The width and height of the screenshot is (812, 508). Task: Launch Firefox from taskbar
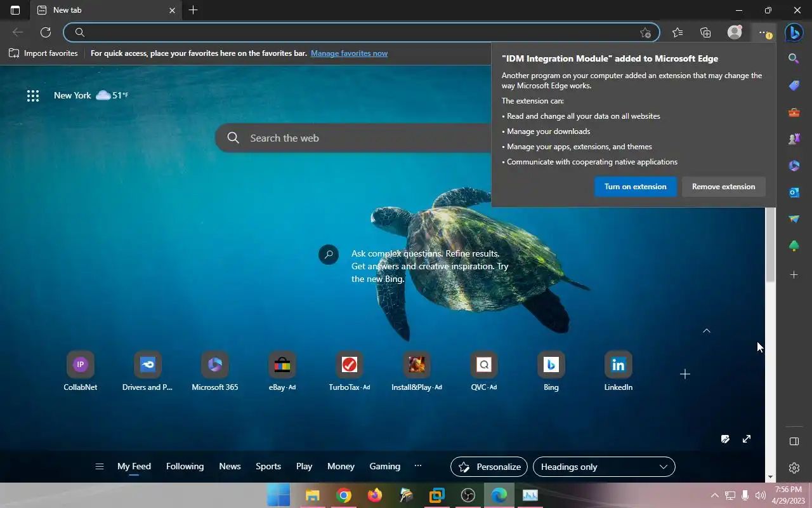click(375, 495)
